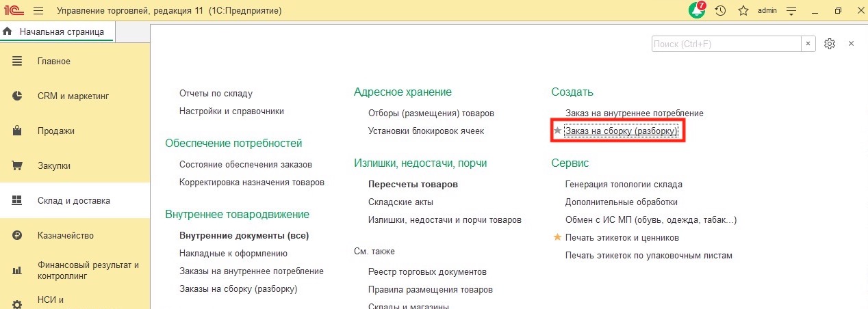Open Дополнительные обработки link

coord(622,202)
